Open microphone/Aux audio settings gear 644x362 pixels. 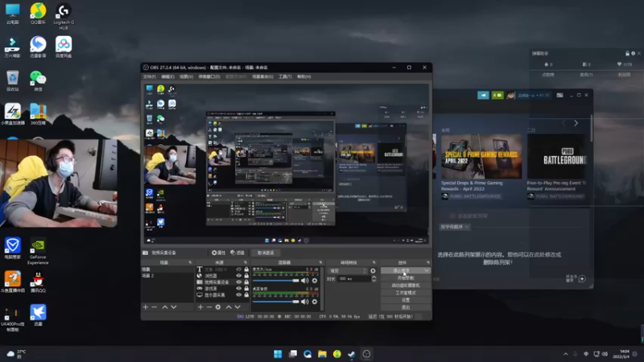pos(315,281)
